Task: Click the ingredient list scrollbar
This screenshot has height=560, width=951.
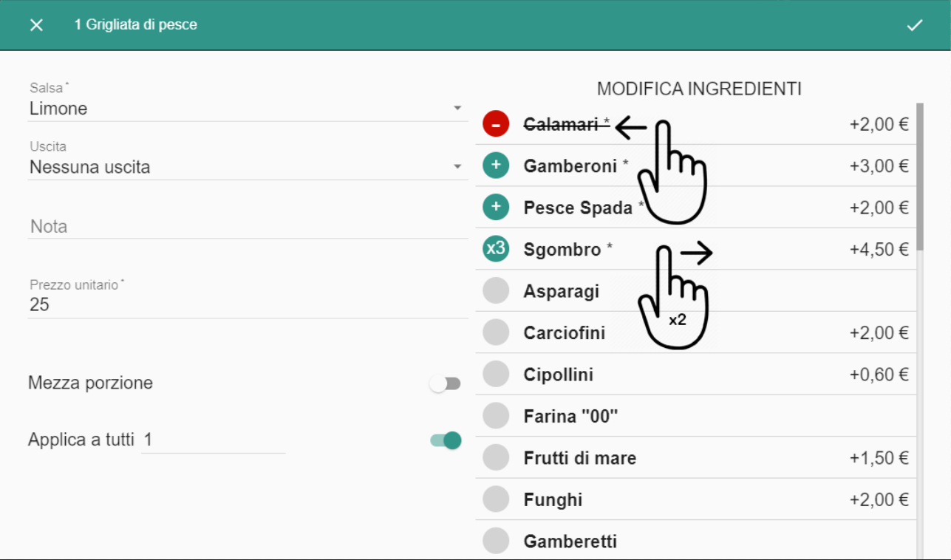Action: pyautogui.click(x=920, y=177)
